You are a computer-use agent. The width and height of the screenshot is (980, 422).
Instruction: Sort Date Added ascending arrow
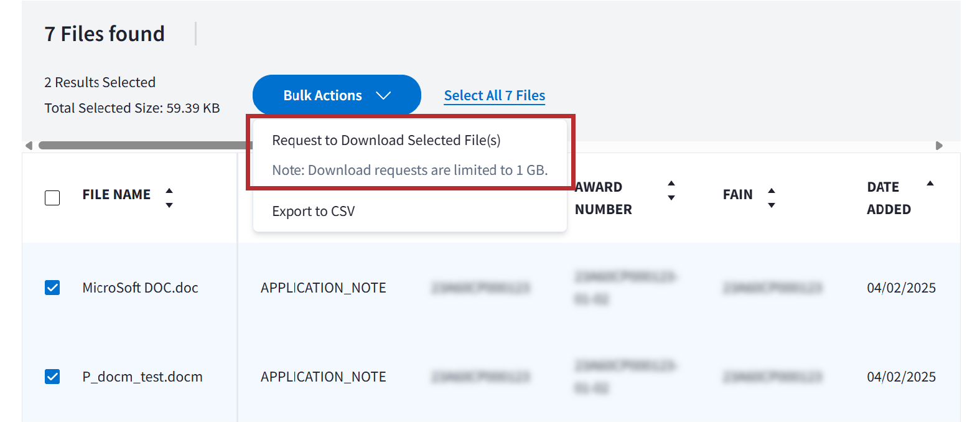click(x=930, y=184)
